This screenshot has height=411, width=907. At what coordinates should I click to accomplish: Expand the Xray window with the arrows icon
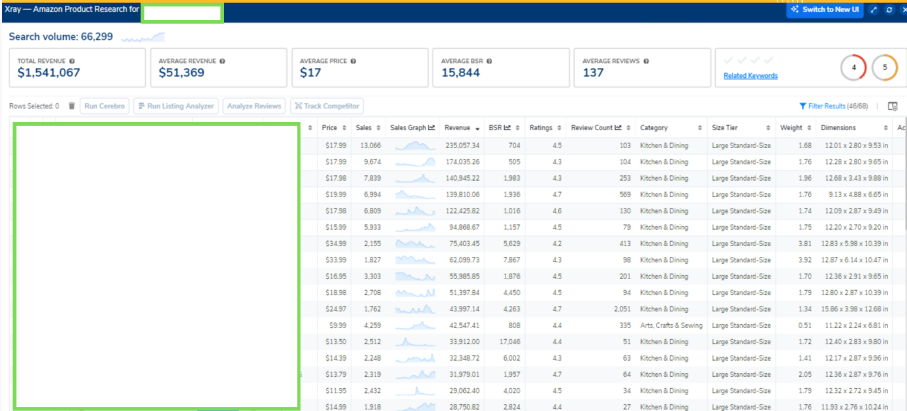[874, 10]
